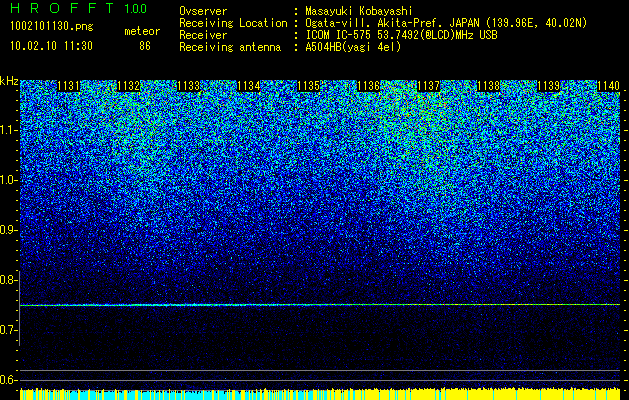Click the 1.1 frequency axis label
629x400 pixels.
coord(8,130)
